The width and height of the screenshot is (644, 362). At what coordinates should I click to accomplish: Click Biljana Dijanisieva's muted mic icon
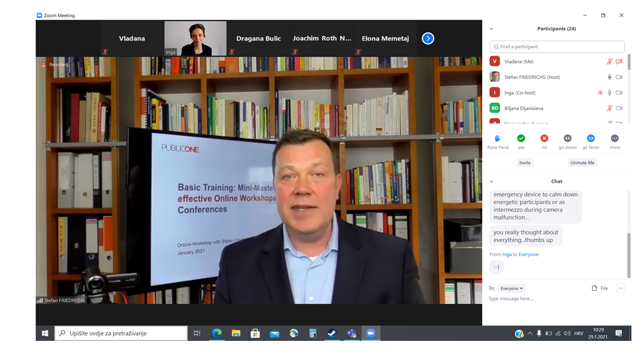609,108
